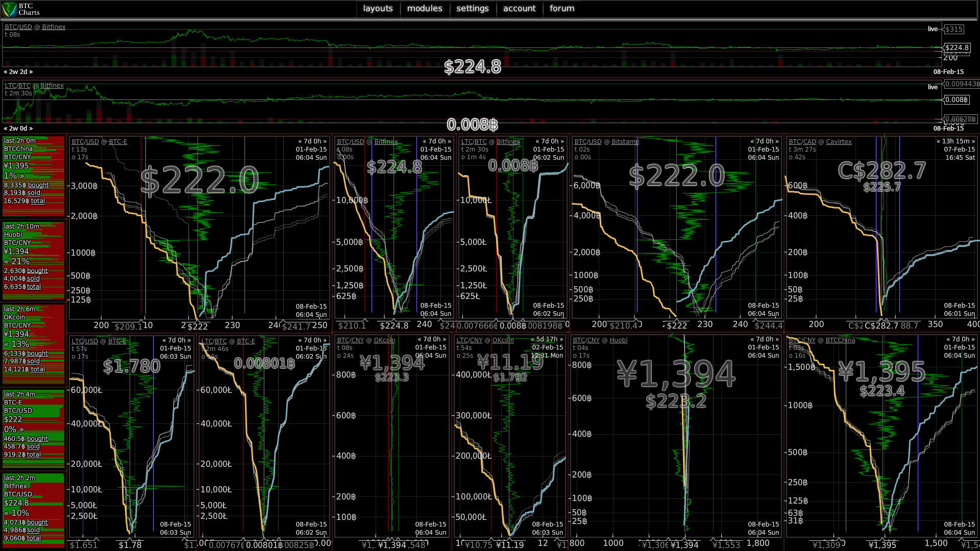Screen dimensions: 980x551
Task: Click total link in Bitfinex sidebar panel
Action: (34, 538)
